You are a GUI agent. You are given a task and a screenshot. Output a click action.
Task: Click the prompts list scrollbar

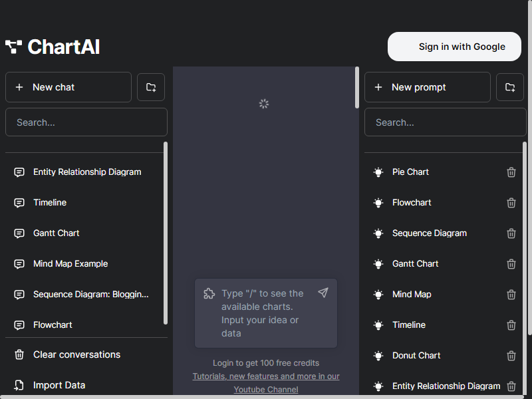(525, 268)
